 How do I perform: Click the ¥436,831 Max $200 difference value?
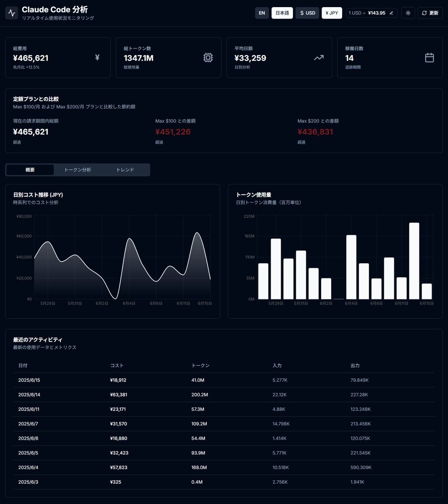[315, 132]
